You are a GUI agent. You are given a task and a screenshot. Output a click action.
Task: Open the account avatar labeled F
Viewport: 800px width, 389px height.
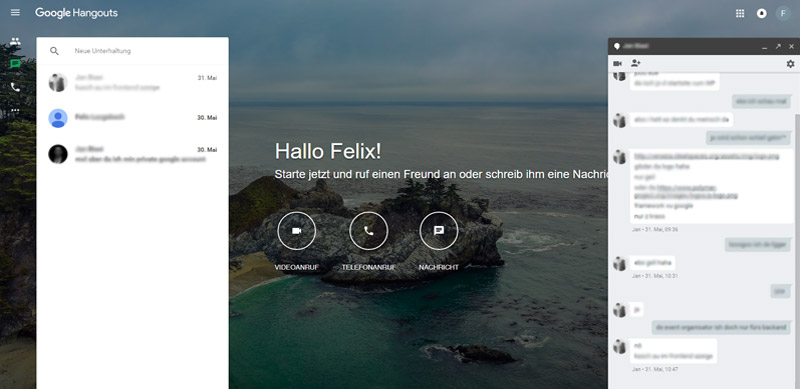point(783,13)
